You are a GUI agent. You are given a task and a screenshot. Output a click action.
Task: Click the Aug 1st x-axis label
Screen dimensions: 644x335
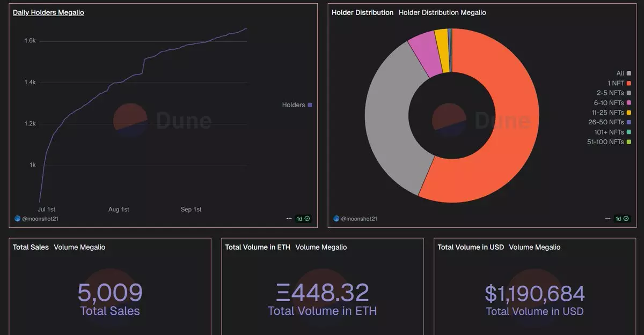click(x=119, y=209)
